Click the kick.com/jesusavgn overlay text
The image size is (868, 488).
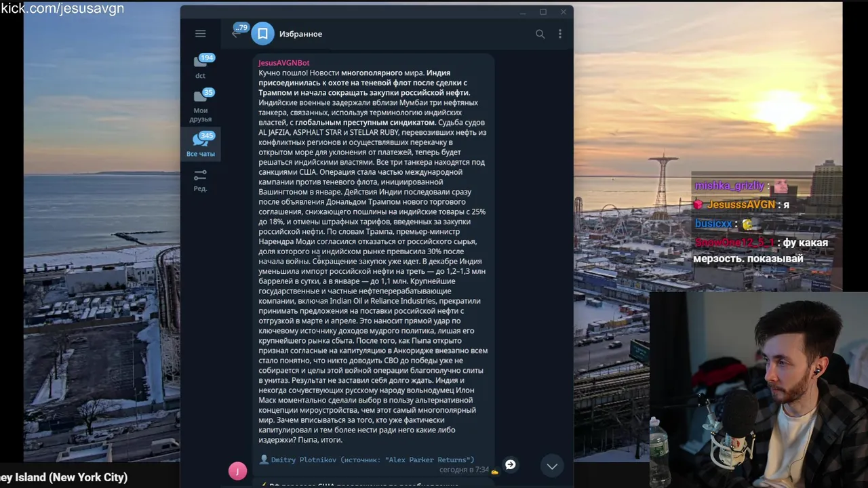point(62,8)
